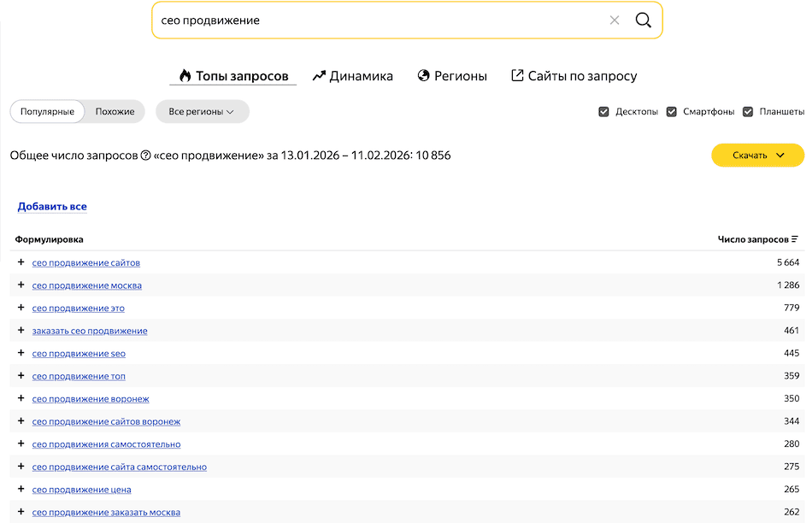The width and height of the screenshot is (812, 523).
Task: Open the 'сео продвижение воронеж' query link
Action: (91, 399)
